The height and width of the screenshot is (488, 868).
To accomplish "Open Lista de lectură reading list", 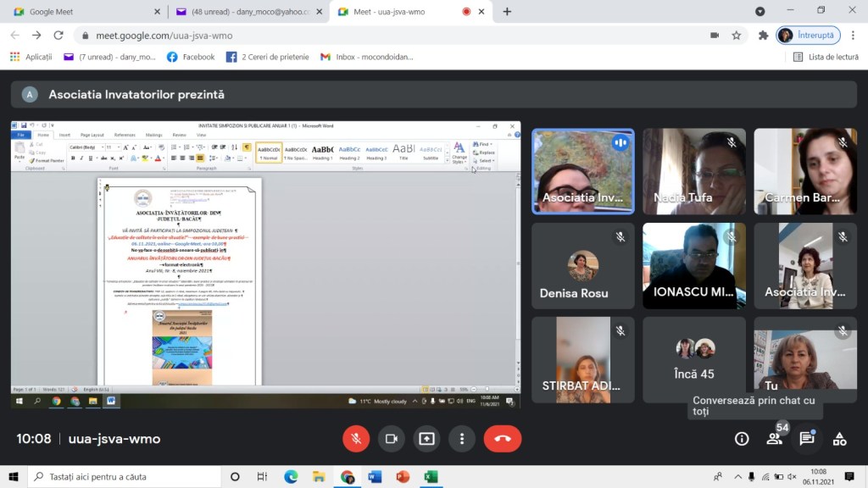I will pyautogui.click(x=826, y=57).
